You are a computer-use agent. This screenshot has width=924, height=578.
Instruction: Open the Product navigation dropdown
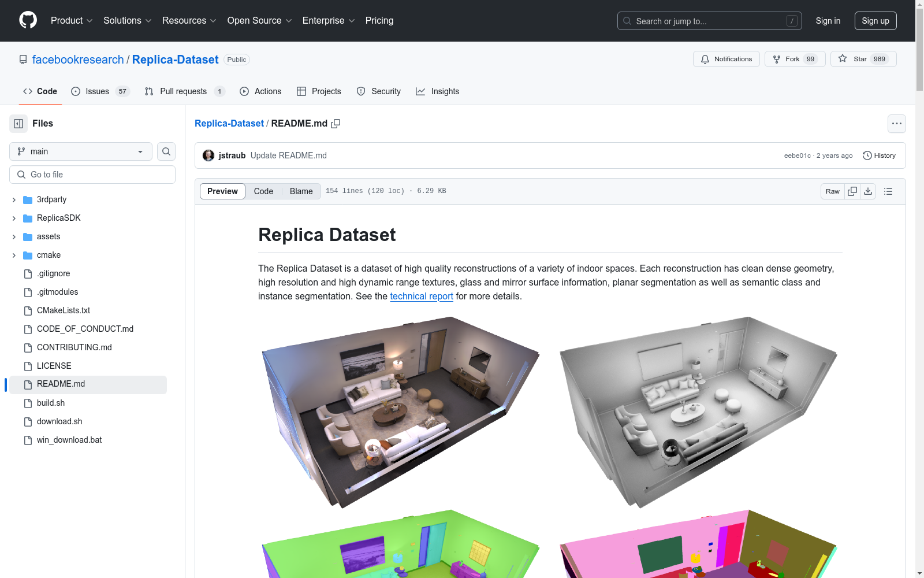pos(71,20)
